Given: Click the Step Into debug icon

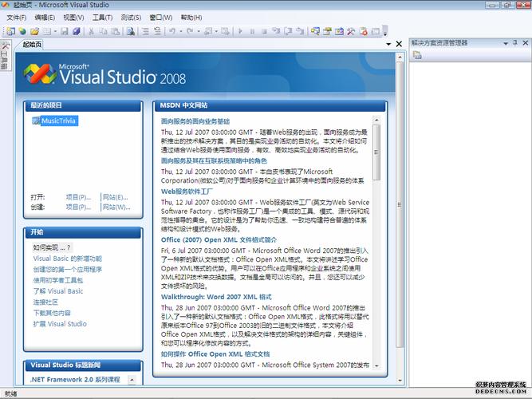Looking at the screenshot, I should click(276, 31).
